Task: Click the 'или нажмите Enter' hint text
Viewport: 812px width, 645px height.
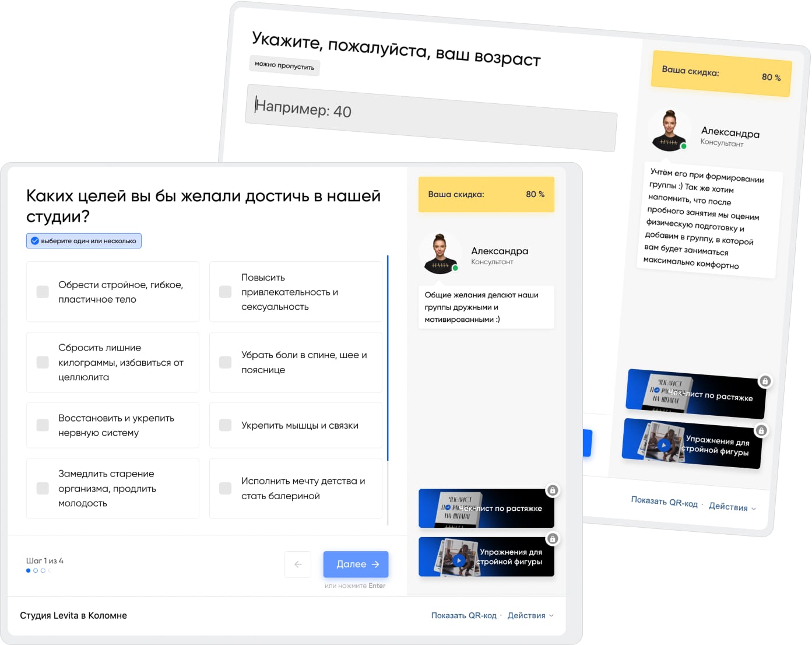Action: (x=355, y=586)
